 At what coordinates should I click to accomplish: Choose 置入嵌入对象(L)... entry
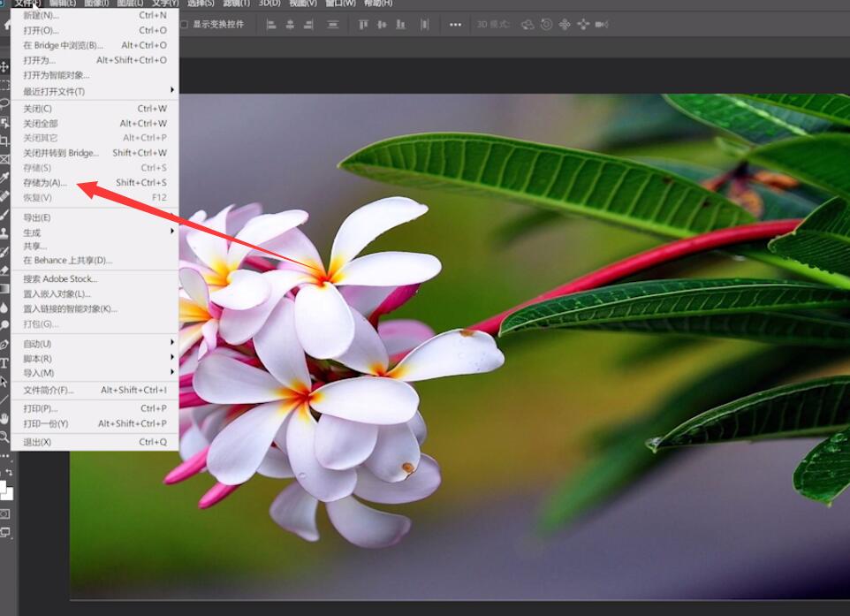click(x=95, y=294)
